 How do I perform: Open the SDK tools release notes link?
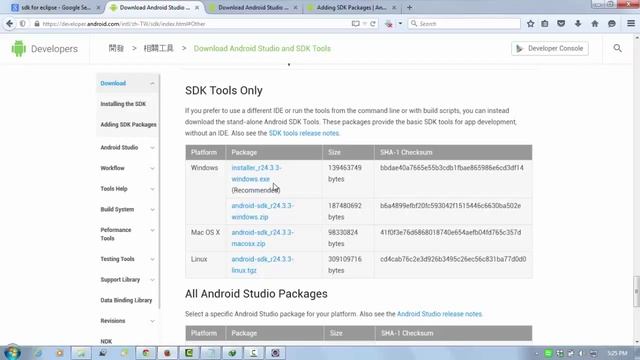304,133
